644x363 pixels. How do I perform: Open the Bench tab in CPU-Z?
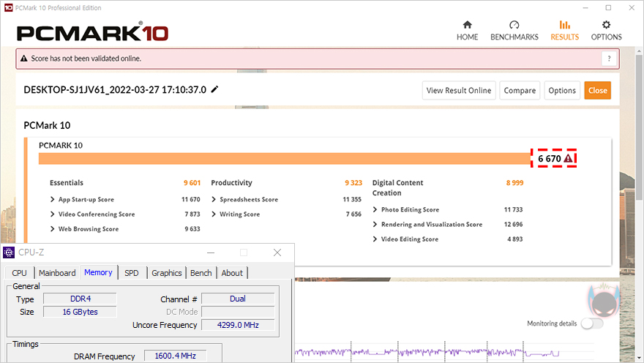pos(201,273)
